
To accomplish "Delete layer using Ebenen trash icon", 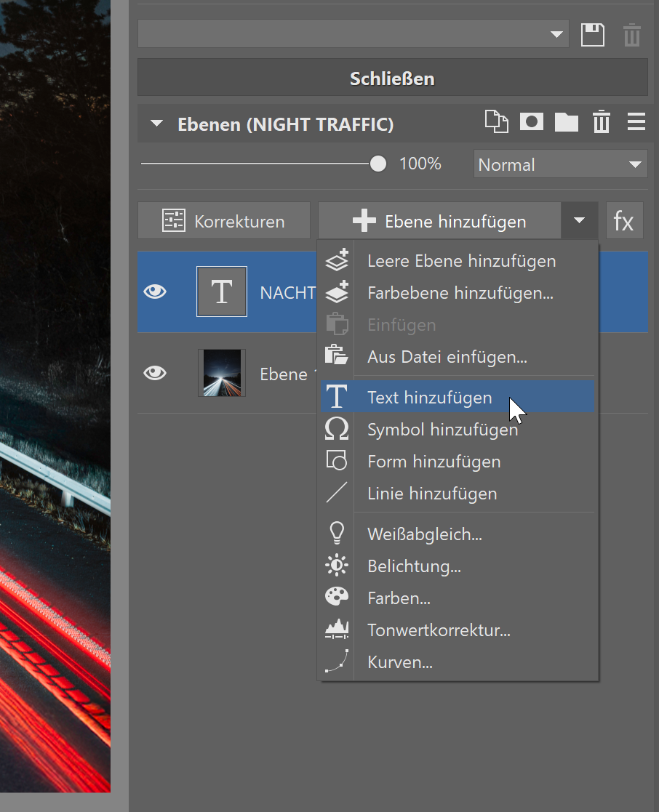I will [x=601, y=122].
